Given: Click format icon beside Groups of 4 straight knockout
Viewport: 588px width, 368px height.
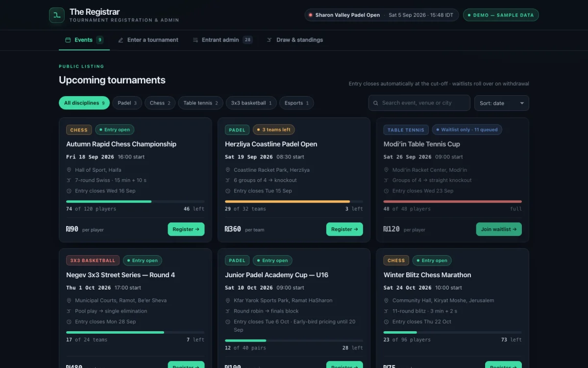Looking at the screenshot, I should coord(387,181).
